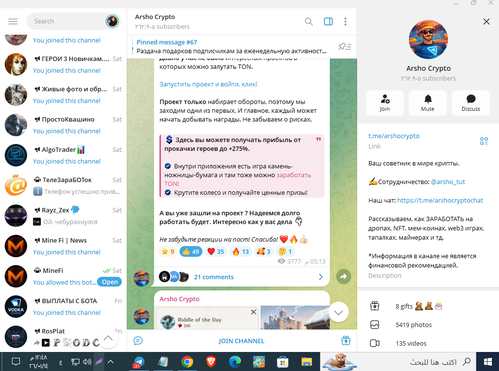
Task: Toggle the thinking reaction with 1
Action: click(285, 252)
